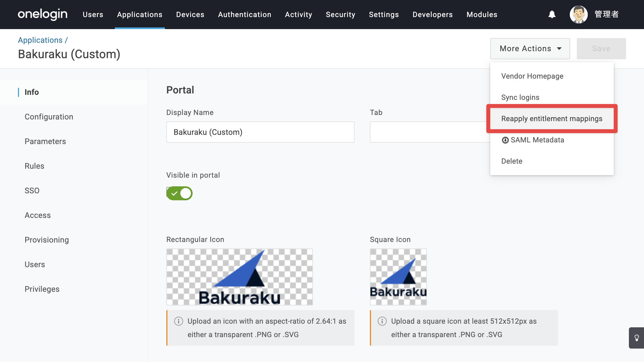Go to the Access sidebar tab
The height and width of the screenshot is (362, 644).
pyautogui.click(x=74, y=215)
